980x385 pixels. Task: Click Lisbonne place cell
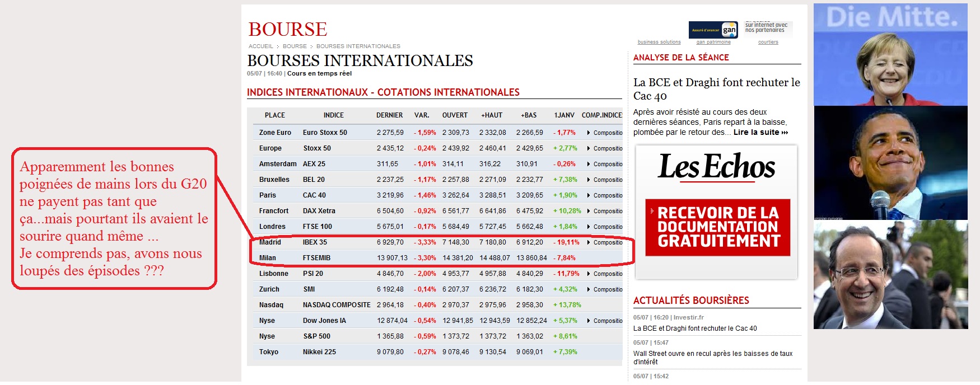(274, 274)
